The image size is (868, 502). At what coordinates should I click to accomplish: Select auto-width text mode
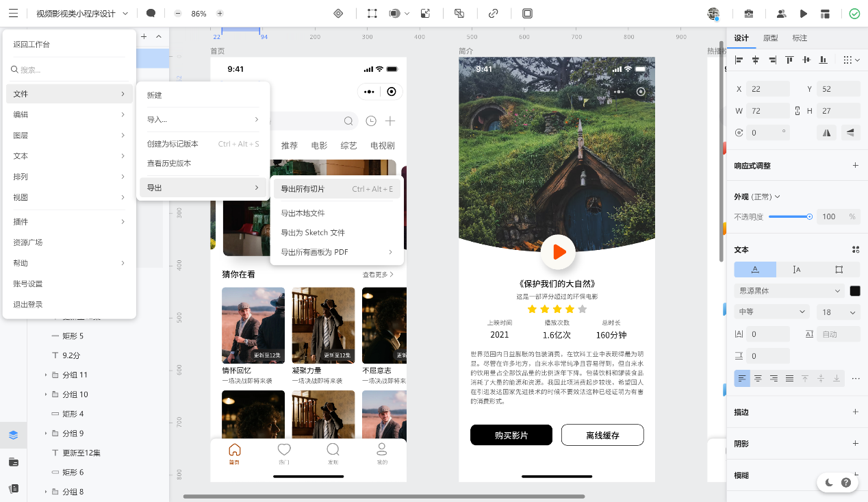pyautogui.click(x=755, y=270)
